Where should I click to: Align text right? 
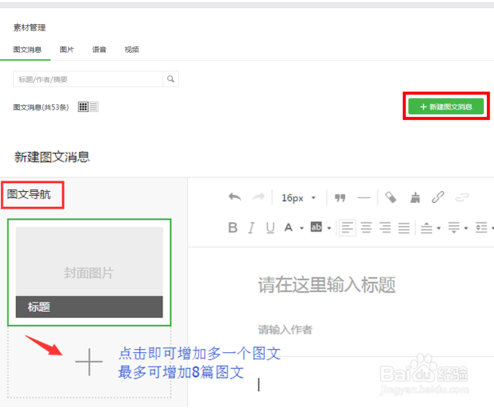click(385, 228)
